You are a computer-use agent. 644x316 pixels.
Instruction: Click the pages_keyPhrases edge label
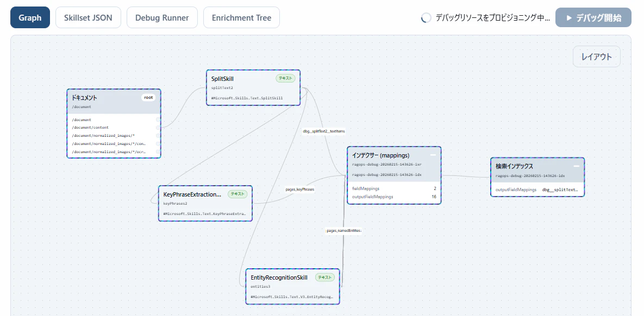point(300,189)
